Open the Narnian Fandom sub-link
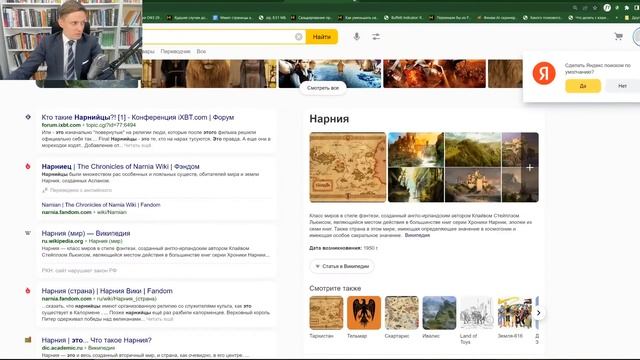This screenshot has width=640, height=360. [101, 205]
